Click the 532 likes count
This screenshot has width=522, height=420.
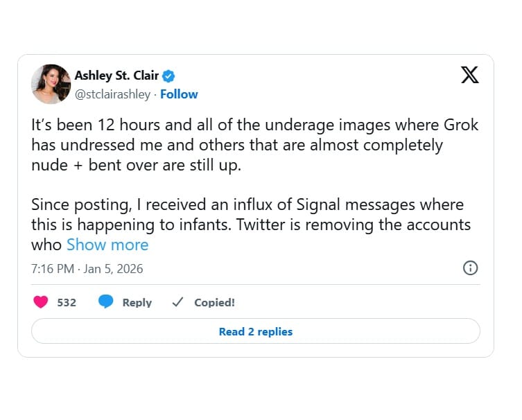(x=67, y=303)
